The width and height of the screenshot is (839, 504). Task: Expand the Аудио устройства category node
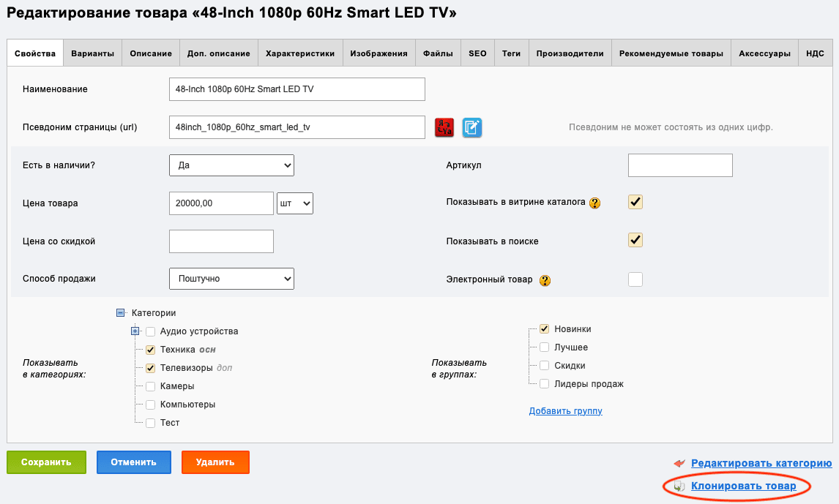(x=135, y=331)
